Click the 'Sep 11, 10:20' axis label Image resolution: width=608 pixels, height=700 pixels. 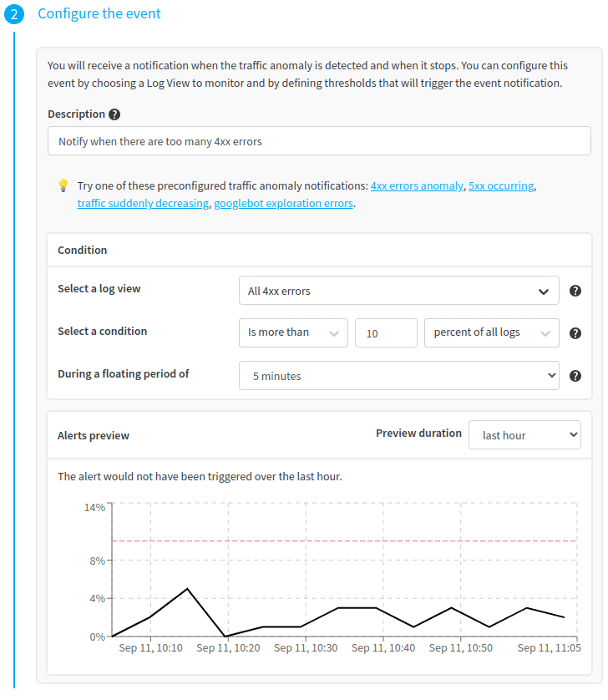228,647
